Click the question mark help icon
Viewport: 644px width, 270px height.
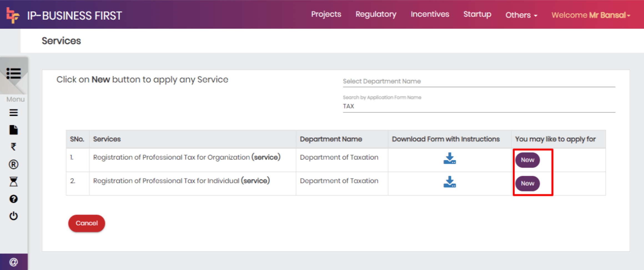point(14,199)
